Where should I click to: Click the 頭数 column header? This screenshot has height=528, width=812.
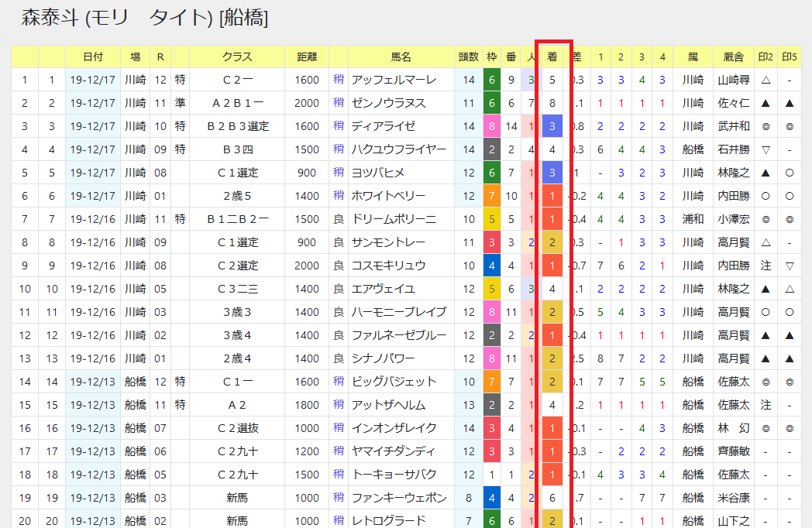tap(469, 57)
